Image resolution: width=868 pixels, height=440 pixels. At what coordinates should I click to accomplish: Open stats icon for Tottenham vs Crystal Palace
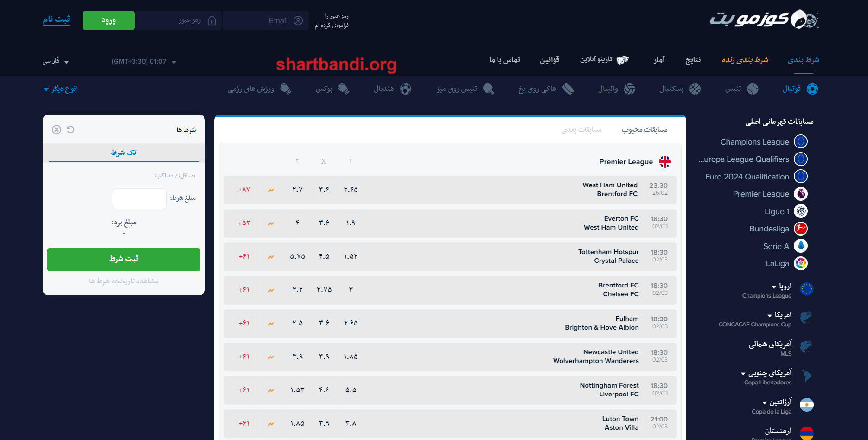pos(271,256)
